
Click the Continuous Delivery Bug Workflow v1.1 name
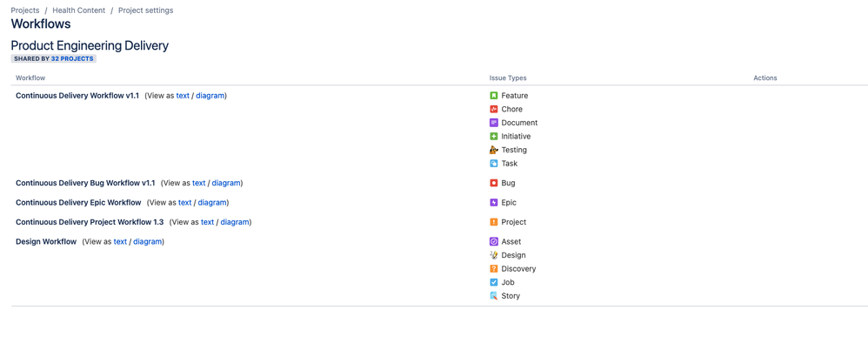(x=85, y=183)
